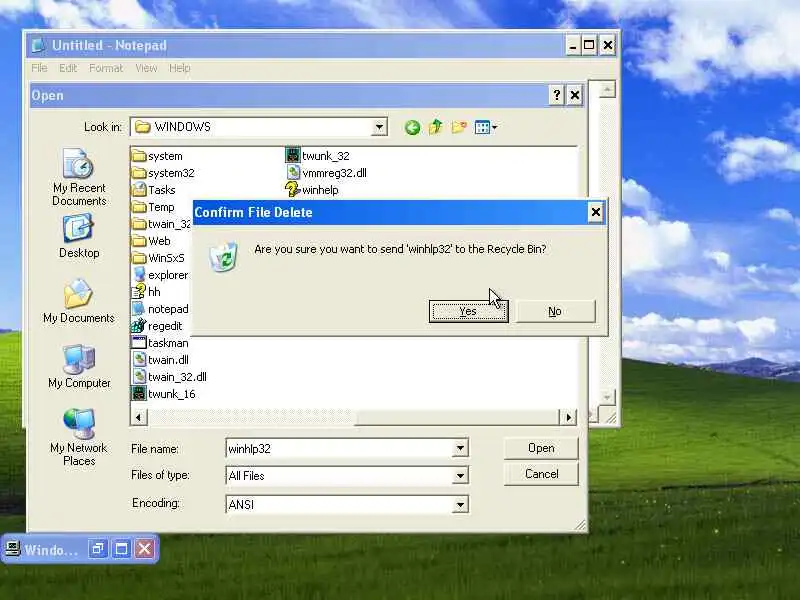Viewport: 800px width, 600px height.
Task: Select the vmmreg32.dll file
Action: click(326, 173)
